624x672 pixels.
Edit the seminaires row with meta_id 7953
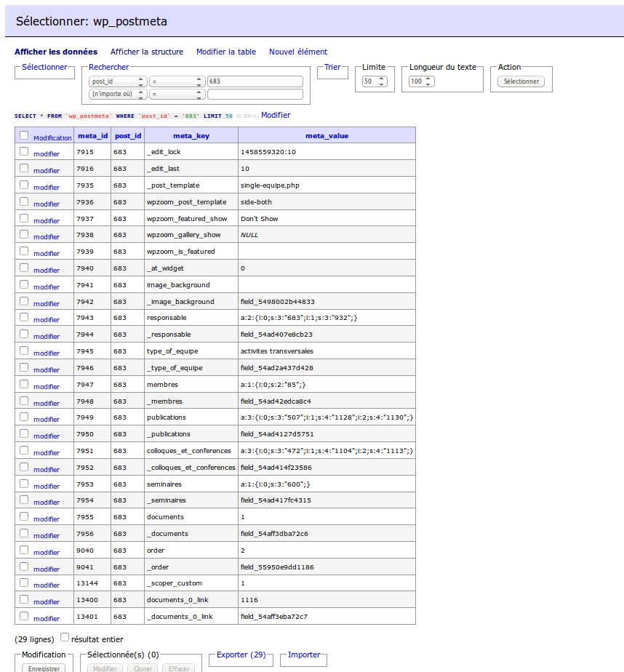[x=47, y=486]
